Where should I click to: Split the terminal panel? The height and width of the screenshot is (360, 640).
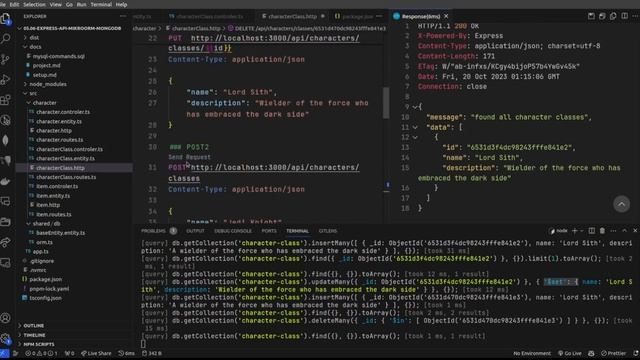(x=591, y=231)
